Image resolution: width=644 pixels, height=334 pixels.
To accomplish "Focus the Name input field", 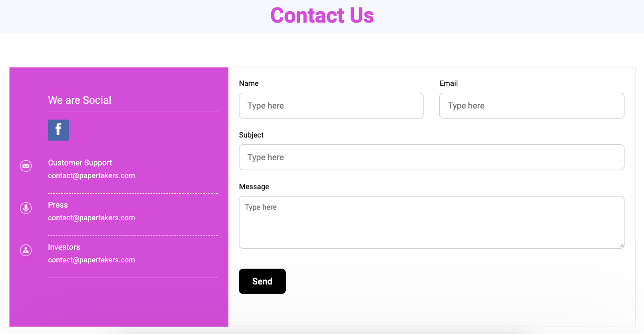I will coord(331,105).
